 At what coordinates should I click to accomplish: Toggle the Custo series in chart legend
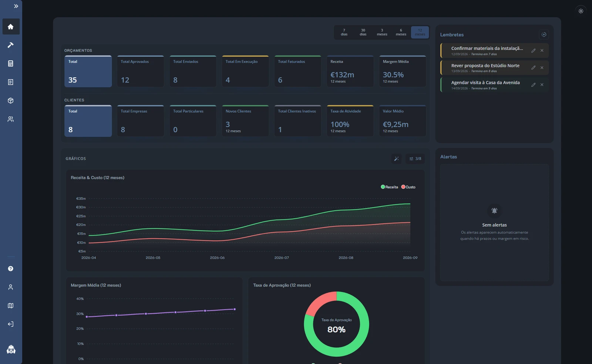tap(408, 187)
